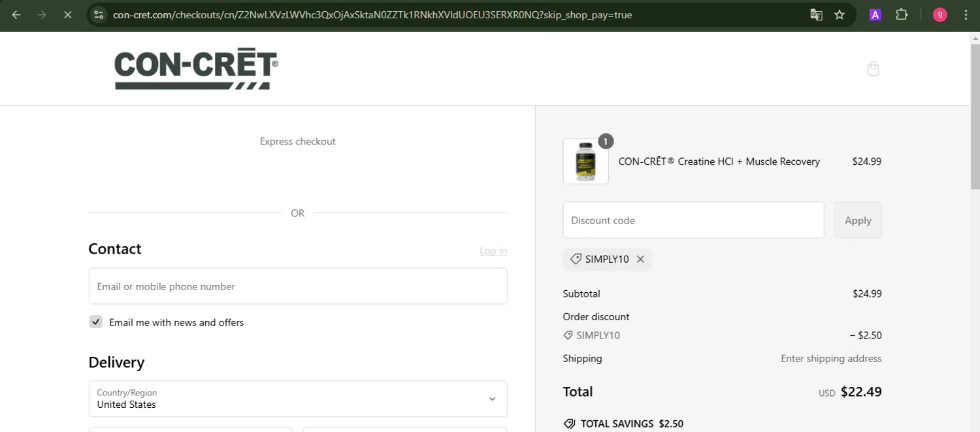Click the CON-CRĒT logo
Image resolution: width=980 pixels, height=432 pixels.
point(196,70)
